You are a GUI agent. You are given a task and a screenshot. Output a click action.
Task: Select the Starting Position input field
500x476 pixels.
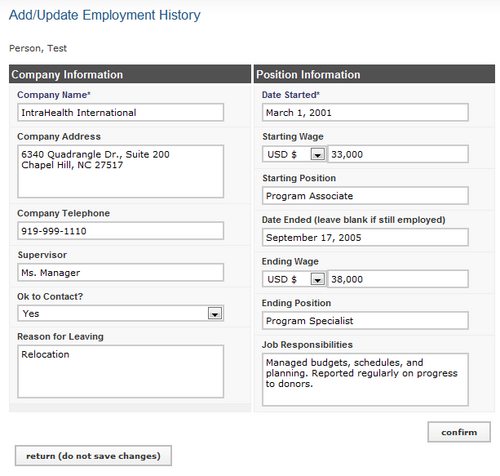coord(365,196)
